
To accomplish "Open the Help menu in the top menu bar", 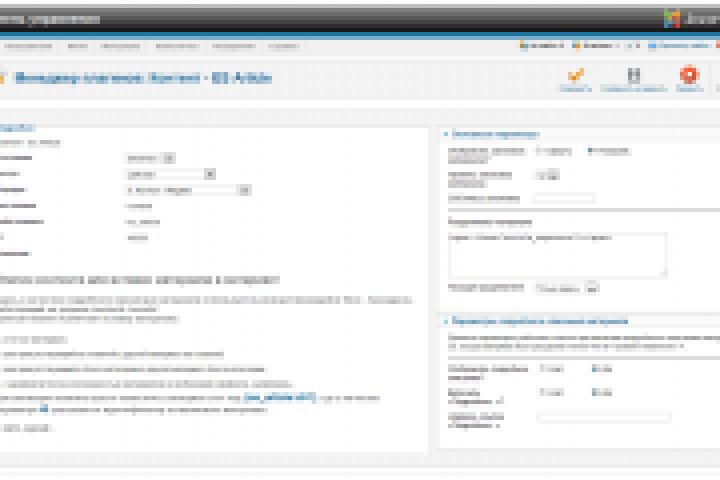I will [x=283, y=46].
